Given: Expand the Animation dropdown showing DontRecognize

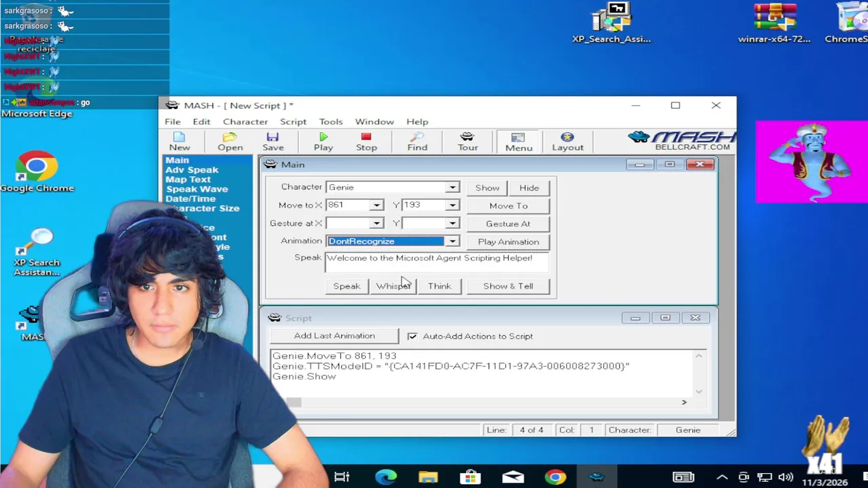Looking at the screenshot, I should [x=452, y=241].
